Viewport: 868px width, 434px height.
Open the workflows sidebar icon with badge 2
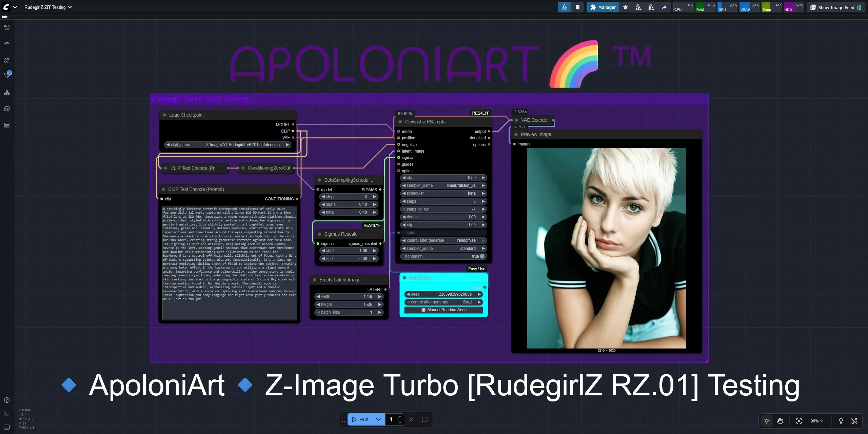click(x=7, y=75)
